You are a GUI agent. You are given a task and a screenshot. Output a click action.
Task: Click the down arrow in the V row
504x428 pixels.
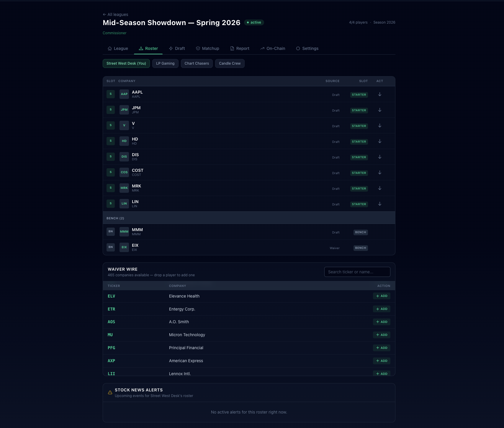pyautogui.click(x=380, y=126)
